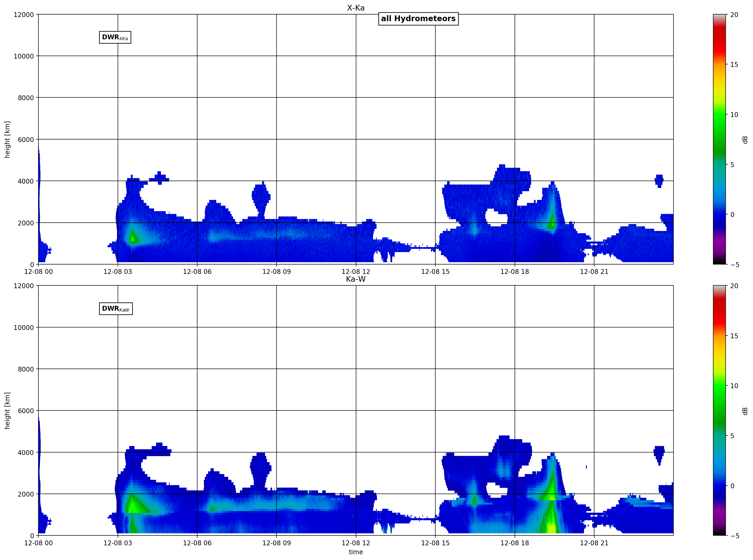This screenshot has width=753, height=560.
Task: Click the "time" x-axis label
Action: coord(356,552)
